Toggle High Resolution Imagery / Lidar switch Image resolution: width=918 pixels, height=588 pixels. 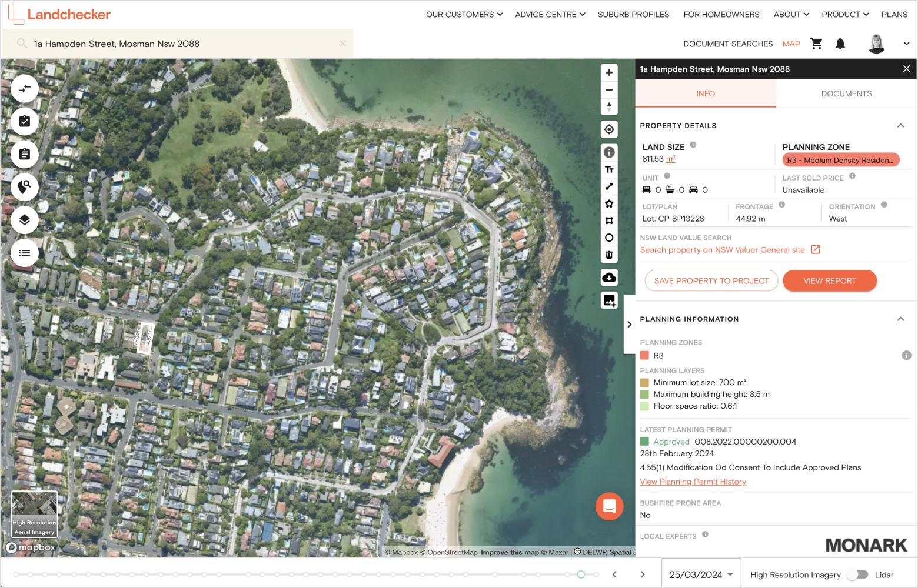click(858, 574)
